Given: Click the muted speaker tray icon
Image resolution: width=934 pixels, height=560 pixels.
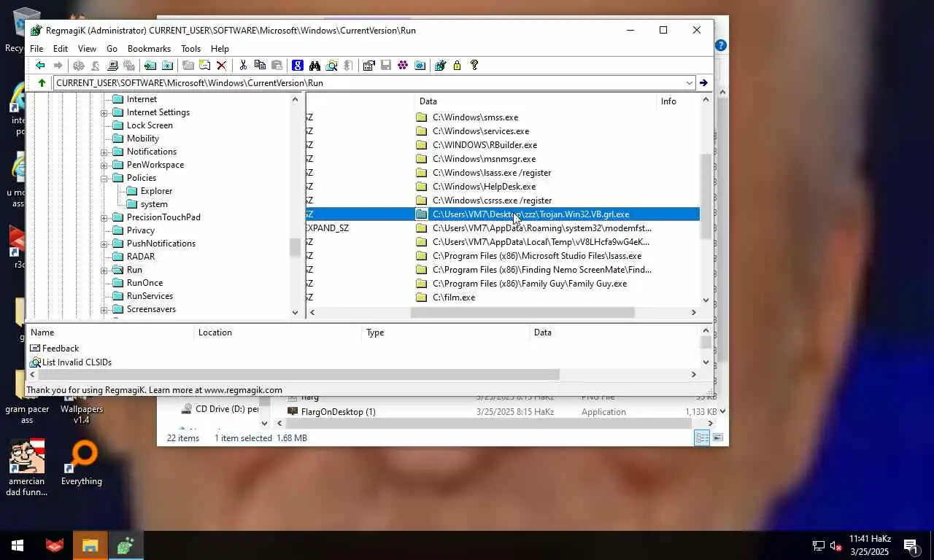Looking at the screenshot, I should pyautogui.click(x=836, y=545).
